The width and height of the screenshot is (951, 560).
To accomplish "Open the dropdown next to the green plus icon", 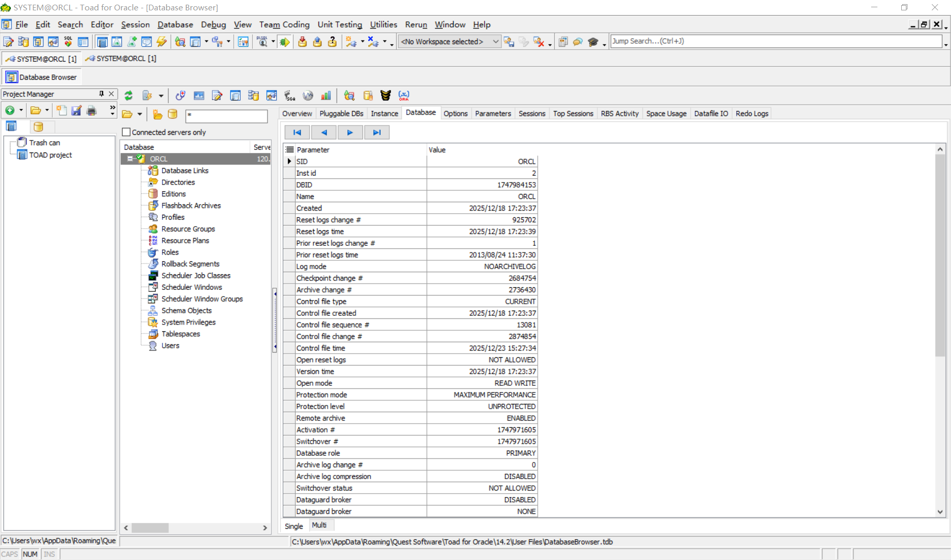I will pyautogui.click(x=21, y=110).
